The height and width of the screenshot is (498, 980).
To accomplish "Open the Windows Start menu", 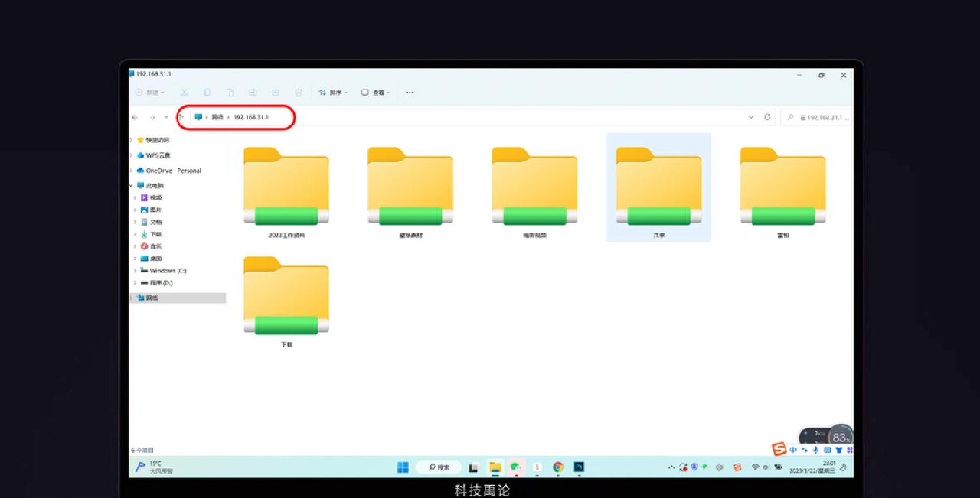I will [403, 467].
